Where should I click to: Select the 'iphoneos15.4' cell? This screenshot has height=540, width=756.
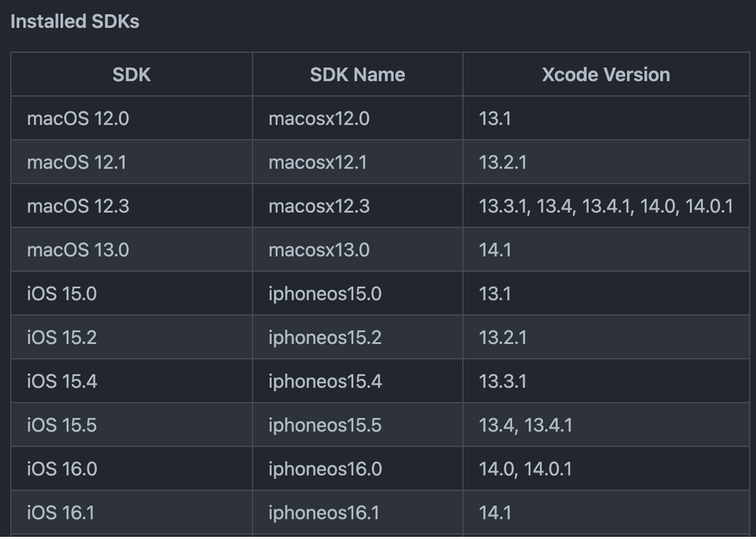click(x=357, y=381)
